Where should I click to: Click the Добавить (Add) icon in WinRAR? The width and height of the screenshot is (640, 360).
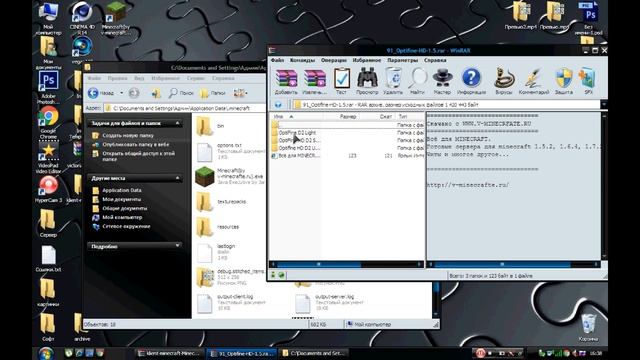286,78
